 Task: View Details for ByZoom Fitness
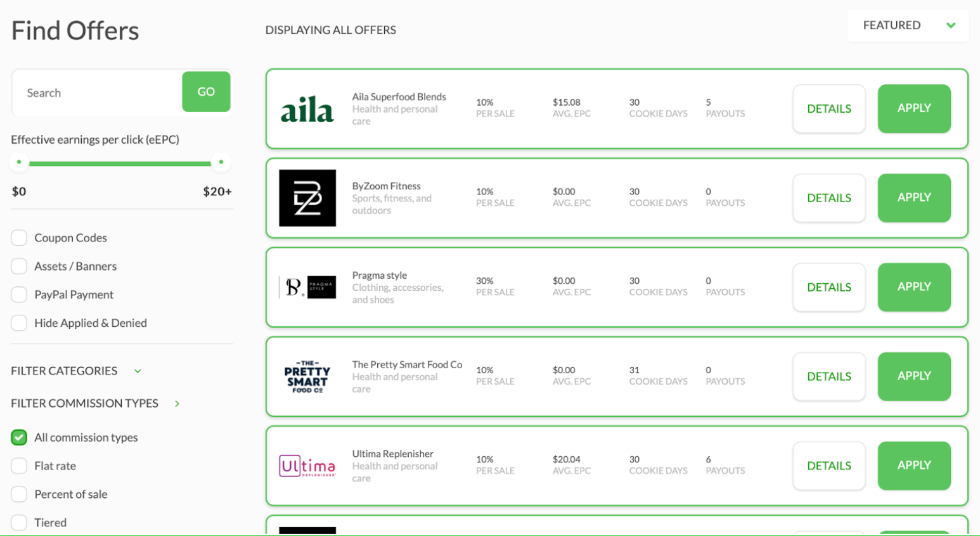click(829, 198)
